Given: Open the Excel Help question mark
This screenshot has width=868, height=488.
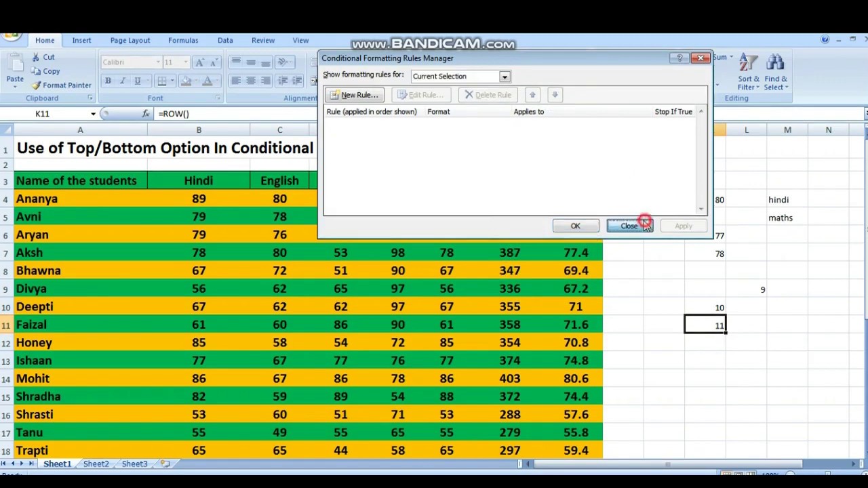Looking at the screenshot, I should tap(825, 40).
